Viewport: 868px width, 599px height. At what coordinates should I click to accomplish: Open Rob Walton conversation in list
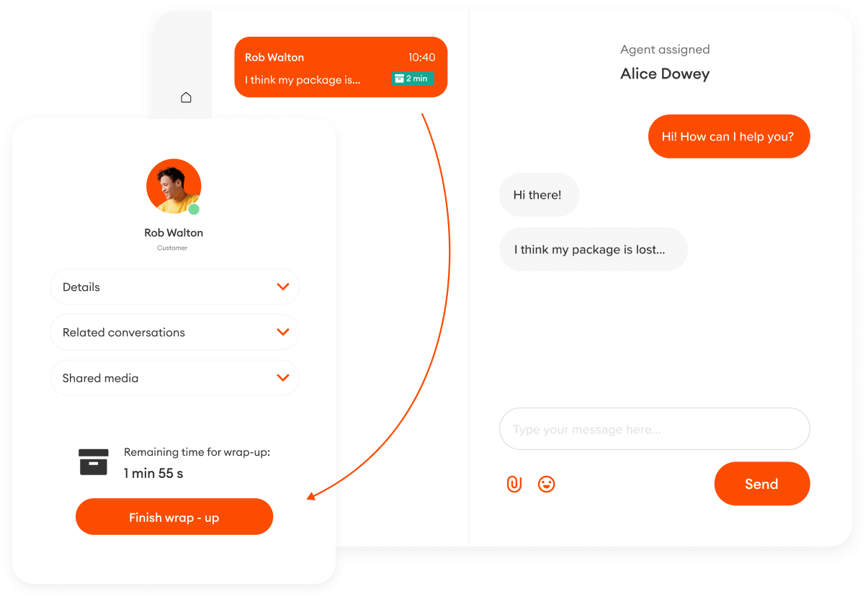click(341, 67)
